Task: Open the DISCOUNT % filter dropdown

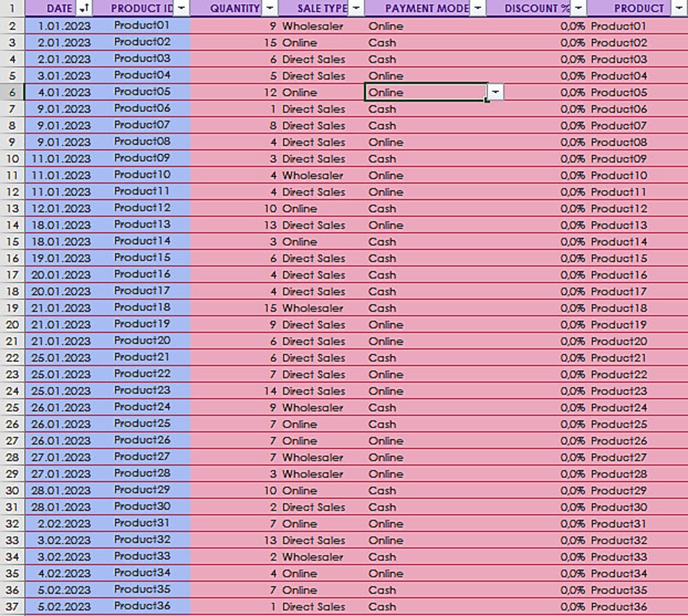Action: point(578,8)
